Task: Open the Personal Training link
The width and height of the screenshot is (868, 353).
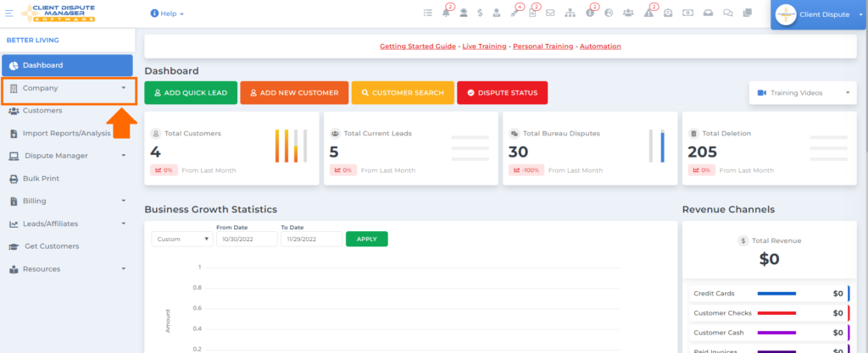Action: tap(543, 47)
